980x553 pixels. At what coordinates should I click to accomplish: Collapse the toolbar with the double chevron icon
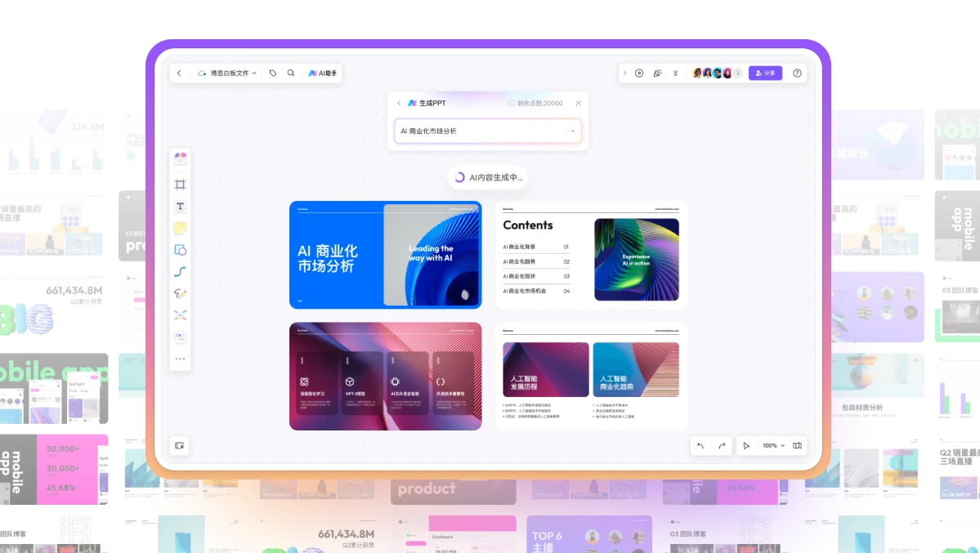click(676, 74)
